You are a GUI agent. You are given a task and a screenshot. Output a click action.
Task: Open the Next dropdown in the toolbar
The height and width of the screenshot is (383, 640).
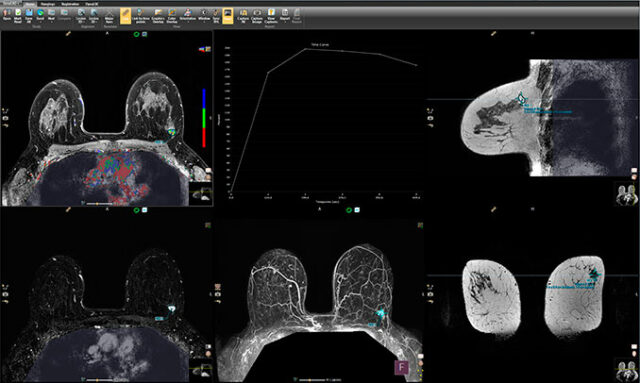pyautogui.click(x=51, y=15)
